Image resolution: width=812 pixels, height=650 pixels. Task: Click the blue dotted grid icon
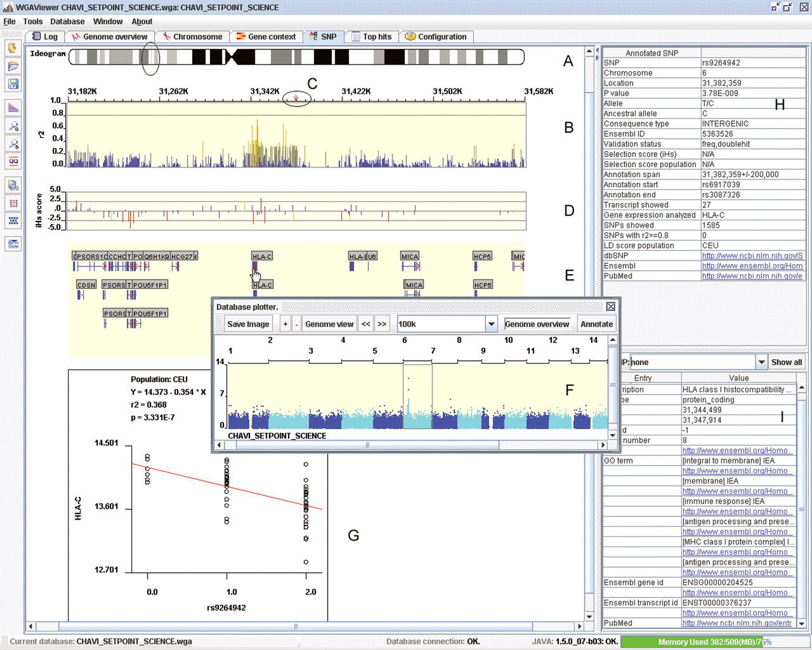[x=13, y=221]
